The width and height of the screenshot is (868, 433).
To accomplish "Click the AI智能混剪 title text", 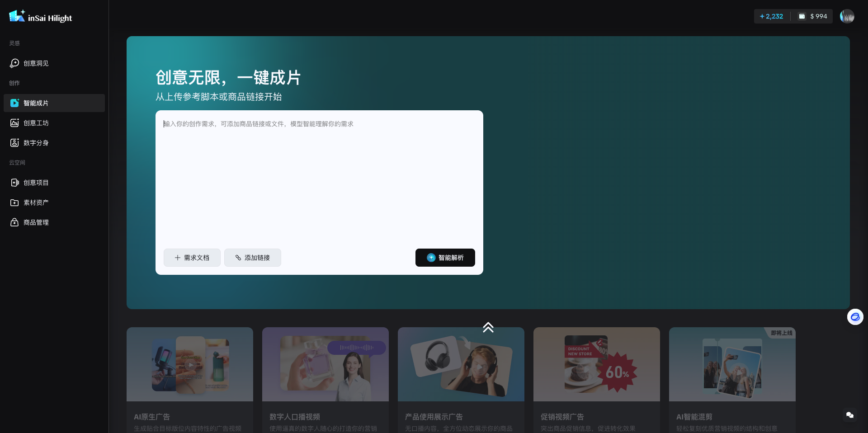I will [x=694, y=417].
